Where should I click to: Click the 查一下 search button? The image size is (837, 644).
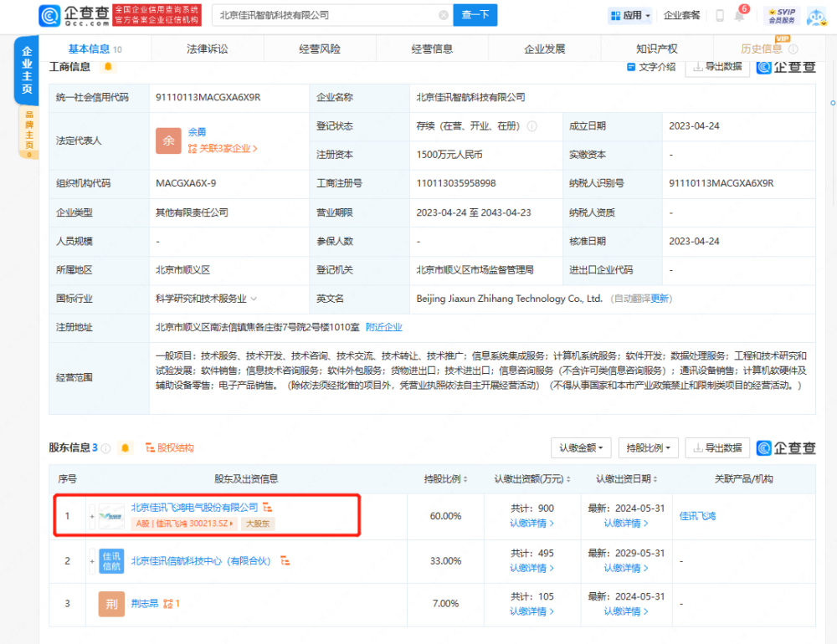coord(475,15)
